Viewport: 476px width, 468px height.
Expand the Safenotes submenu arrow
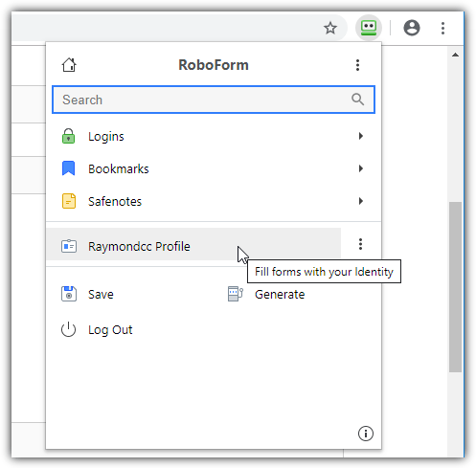pyautogui.click(x=361, y=201)
